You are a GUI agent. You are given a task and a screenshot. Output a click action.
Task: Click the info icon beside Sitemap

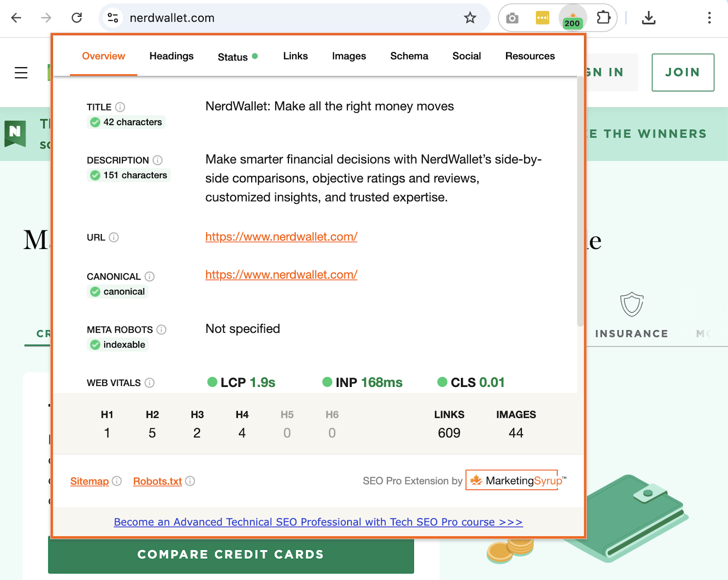click(x=117, y=481)
